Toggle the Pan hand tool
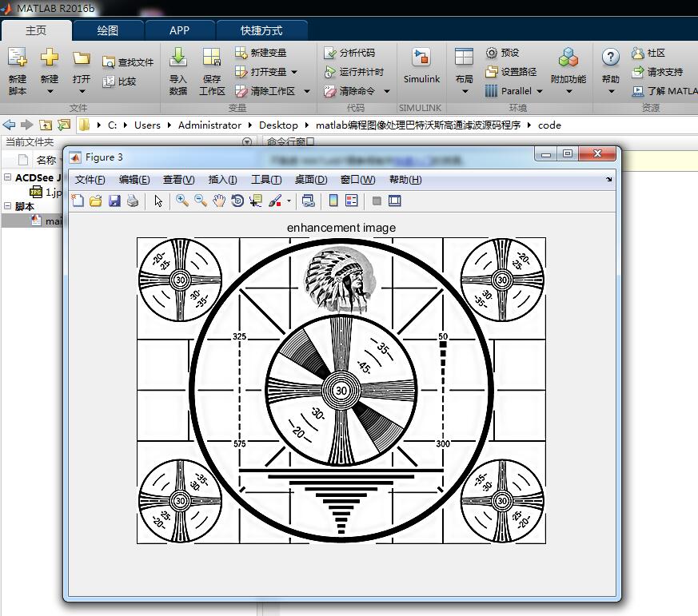Image resolution: width=698 pixels, height=616 pixels. click(218, 201)
